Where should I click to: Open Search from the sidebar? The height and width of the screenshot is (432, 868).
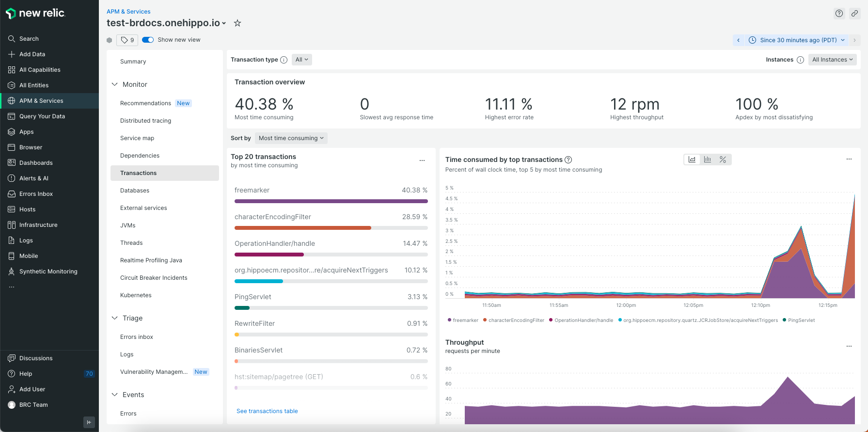[x=49, y=39]
